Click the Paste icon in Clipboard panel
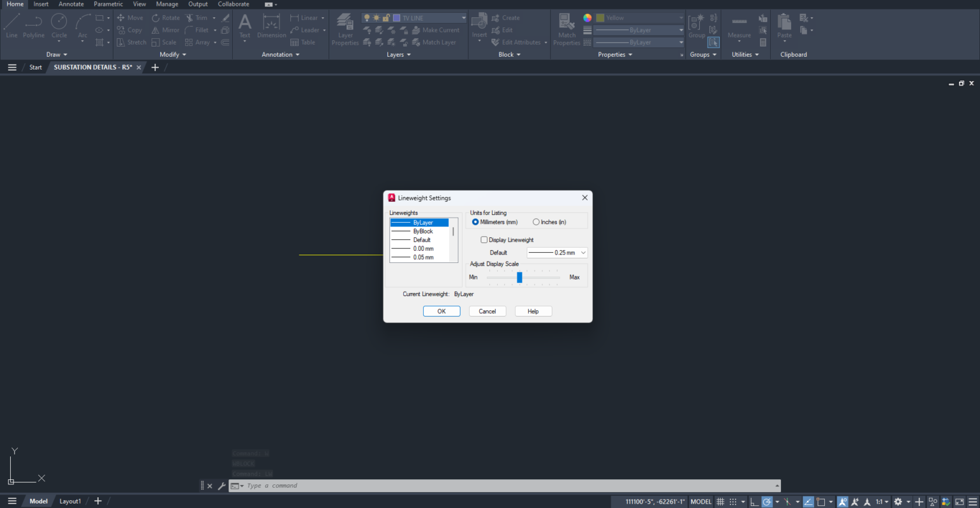Screen dimensions: 980x508 tap(783, 27)
